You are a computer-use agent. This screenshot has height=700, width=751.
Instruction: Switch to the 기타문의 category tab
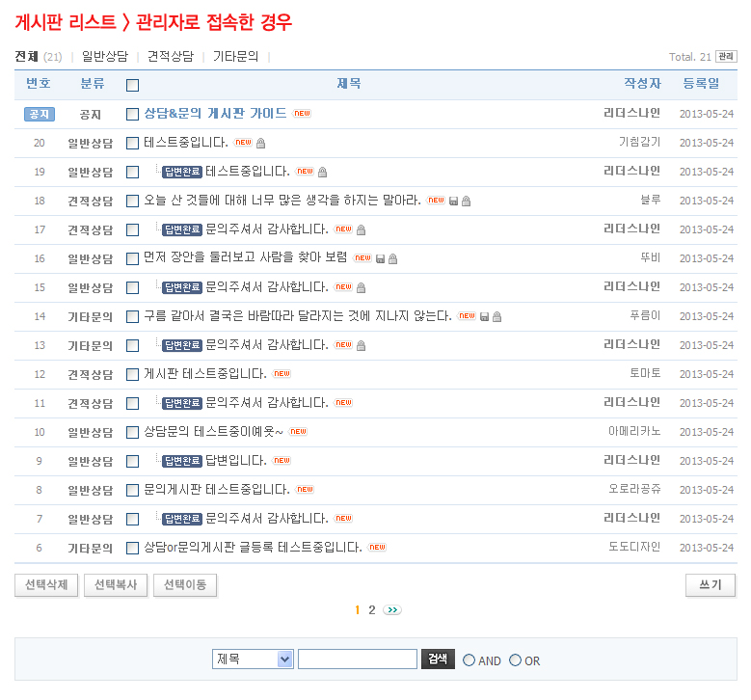(235, 57)
